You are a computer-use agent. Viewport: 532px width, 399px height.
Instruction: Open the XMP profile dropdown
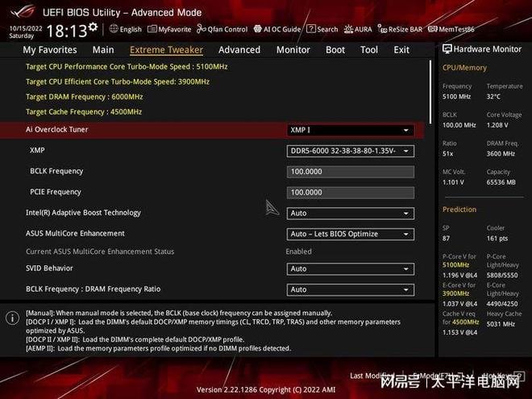[x=351, y=151]
